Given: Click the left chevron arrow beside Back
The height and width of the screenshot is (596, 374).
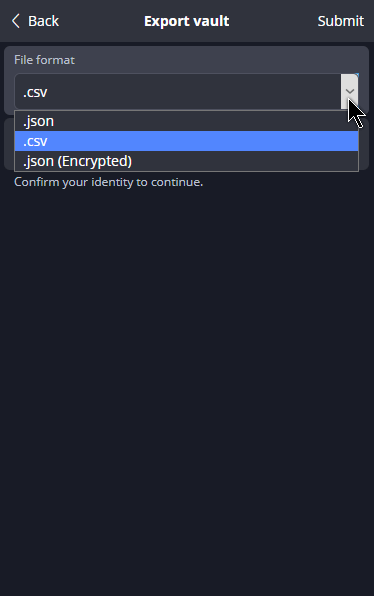Looking at the screenshot, I should coord(16,21).
